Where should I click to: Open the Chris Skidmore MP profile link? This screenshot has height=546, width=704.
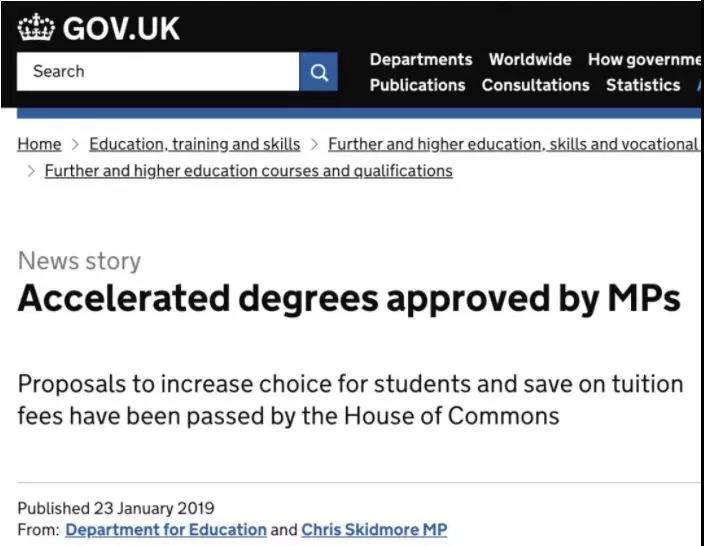click(374, 529)
